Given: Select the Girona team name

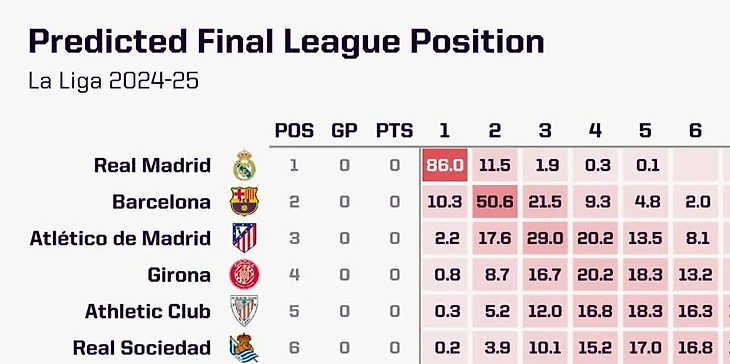Looking at the screenshot, I should pos(179,275).
